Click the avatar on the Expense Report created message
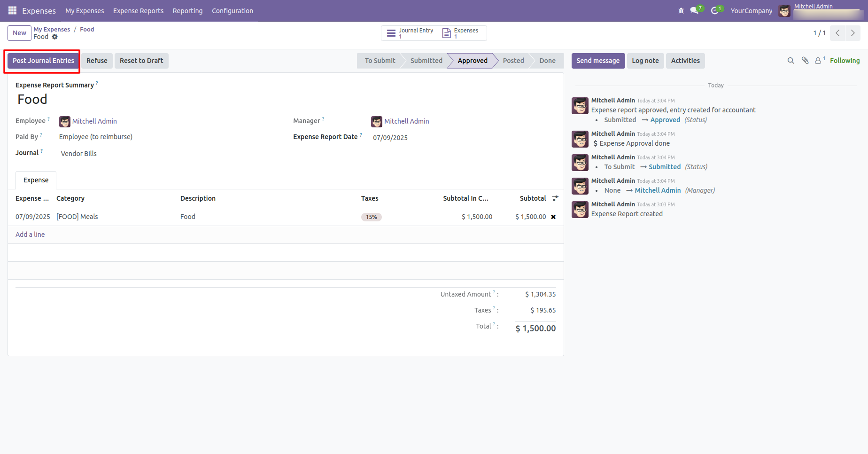 pyautogui.click(x=580, y=210)
